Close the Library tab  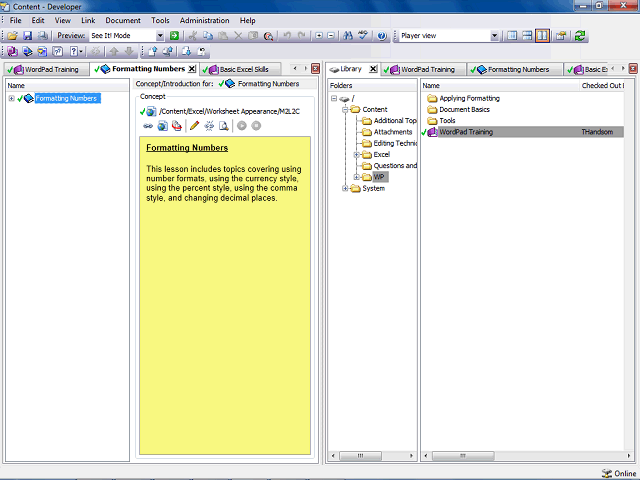[373, 69]
